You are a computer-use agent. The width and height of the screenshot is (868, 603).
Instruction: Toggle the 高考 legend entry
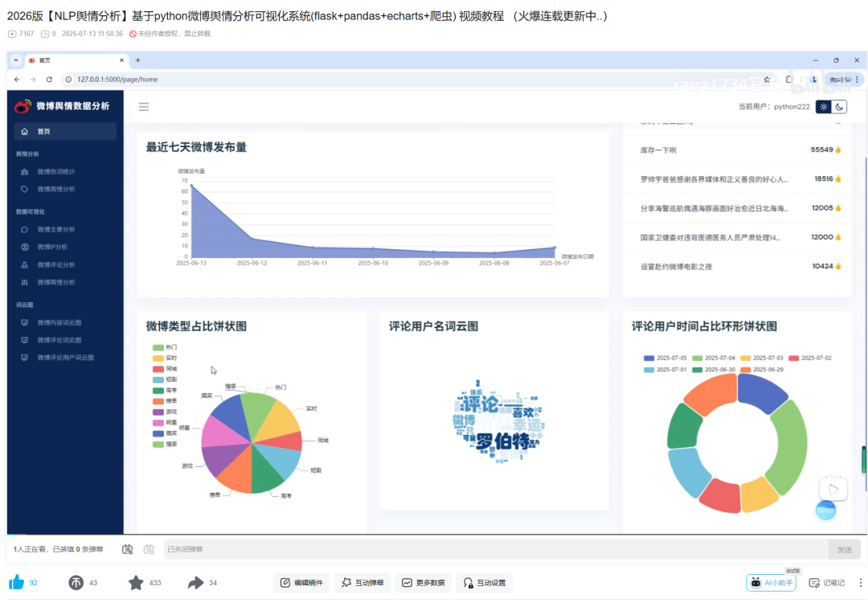[165, 391]
